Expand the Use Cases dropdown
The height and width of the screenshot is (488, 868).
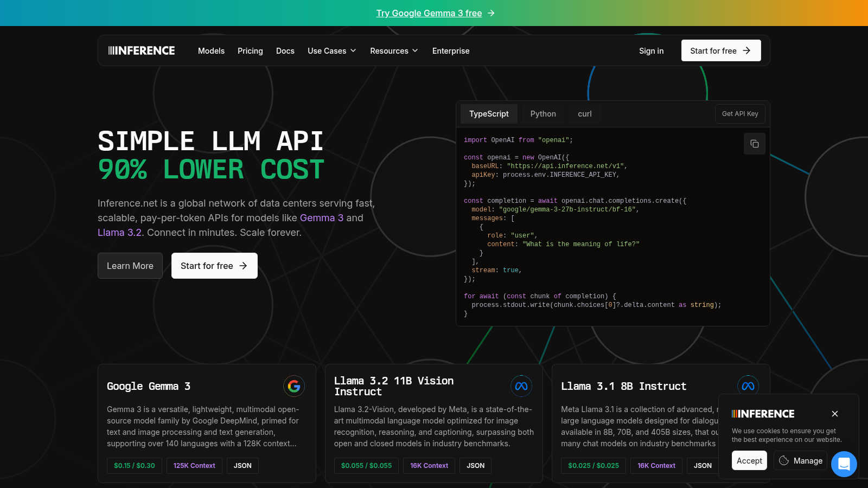[332, 50]
